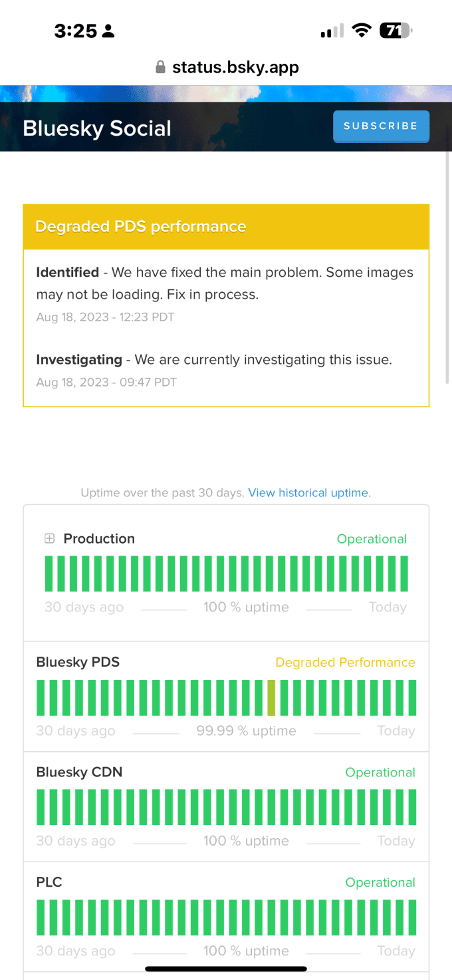Expand the Production component group
452x980 pixels.
coord(49,539)
